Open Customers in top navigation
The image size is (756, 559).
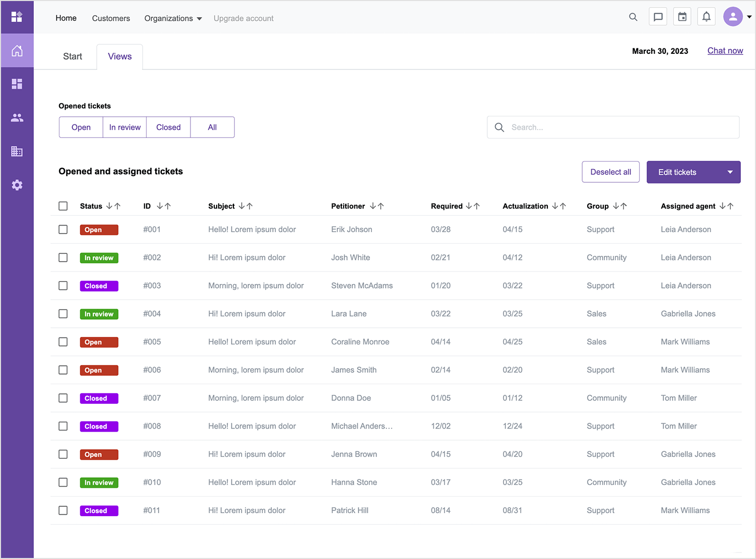pos(111,18)
